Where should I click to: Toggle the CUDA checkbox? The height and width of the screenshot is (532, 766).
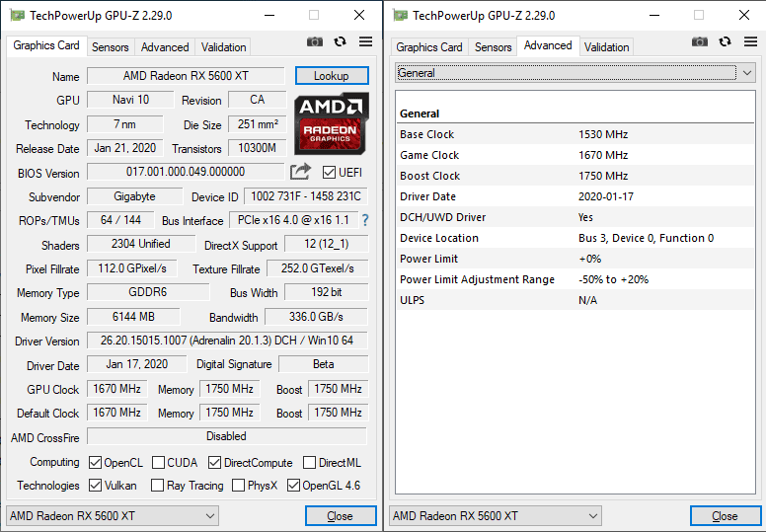[158, 462]
